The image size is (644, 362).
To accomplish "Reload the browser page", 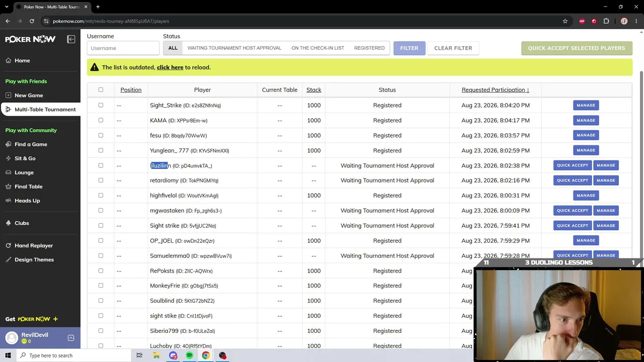I will click(x=32, y=21).
